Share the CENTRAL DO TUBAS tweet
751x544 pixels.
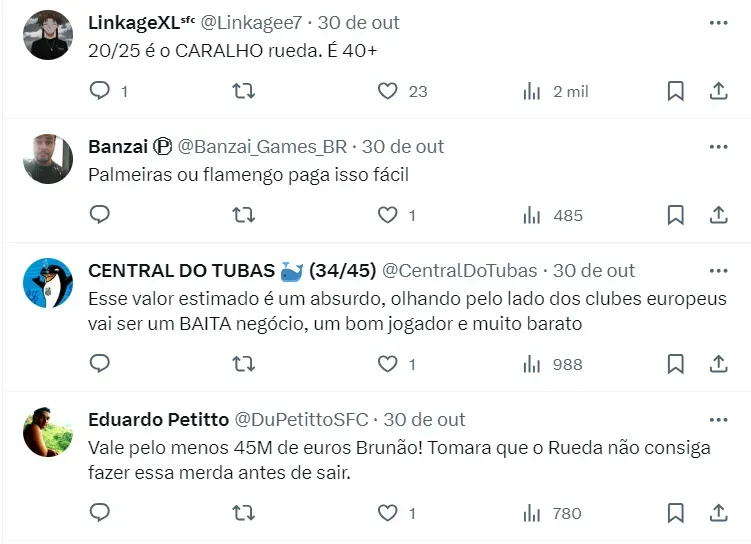coord(718,364)
